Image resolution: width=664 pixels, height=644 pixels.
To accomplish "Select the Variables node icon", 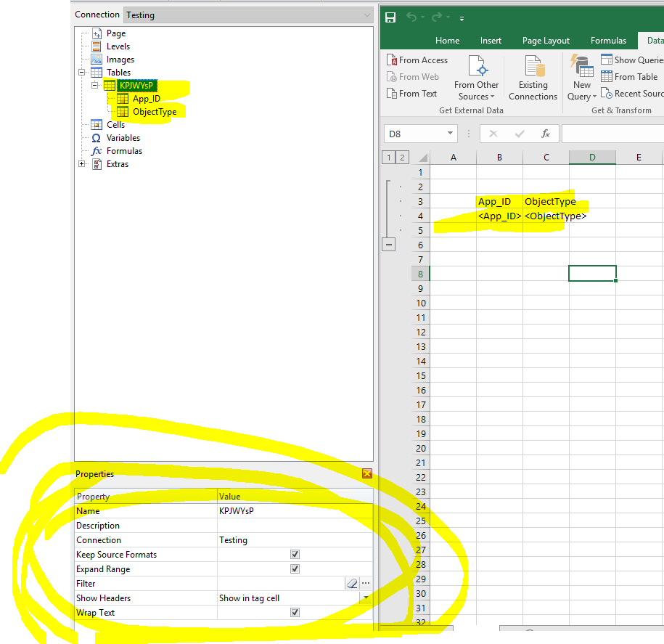I will click(97, 138).
